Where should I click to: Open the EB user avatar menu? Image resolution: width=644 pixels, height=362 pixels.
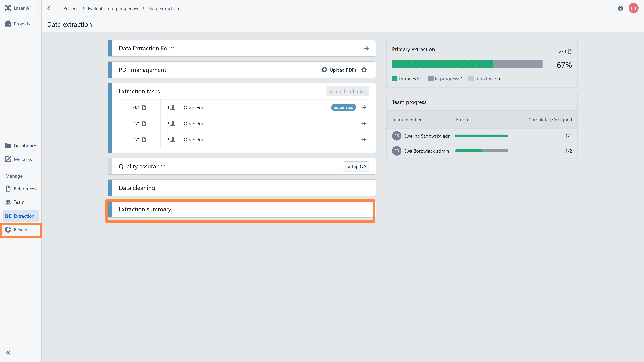click(x=633, y=8)
